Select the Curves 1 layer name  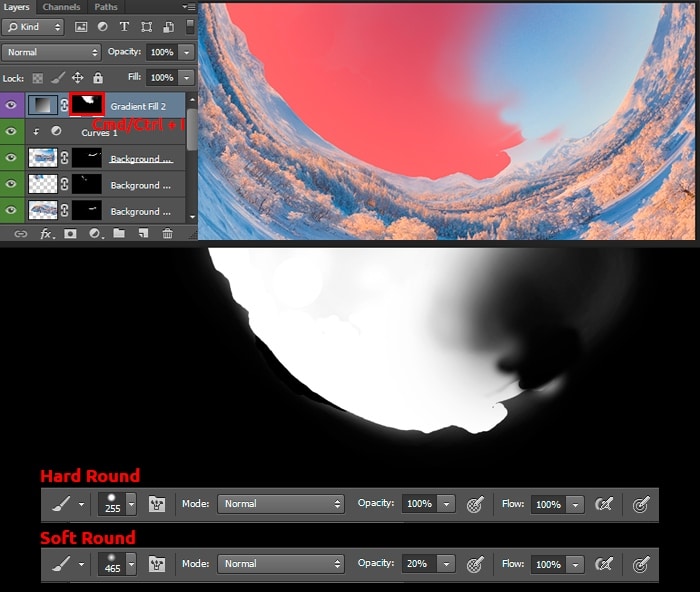99,133
